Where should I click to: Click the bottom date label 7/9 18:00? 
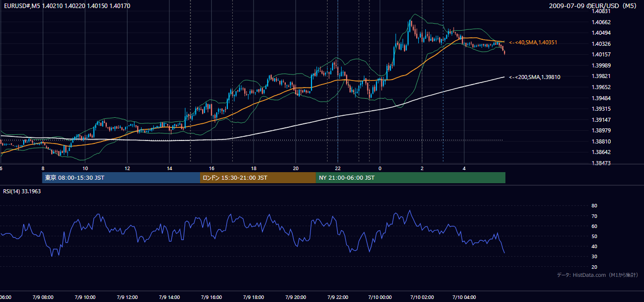point(254,297)
